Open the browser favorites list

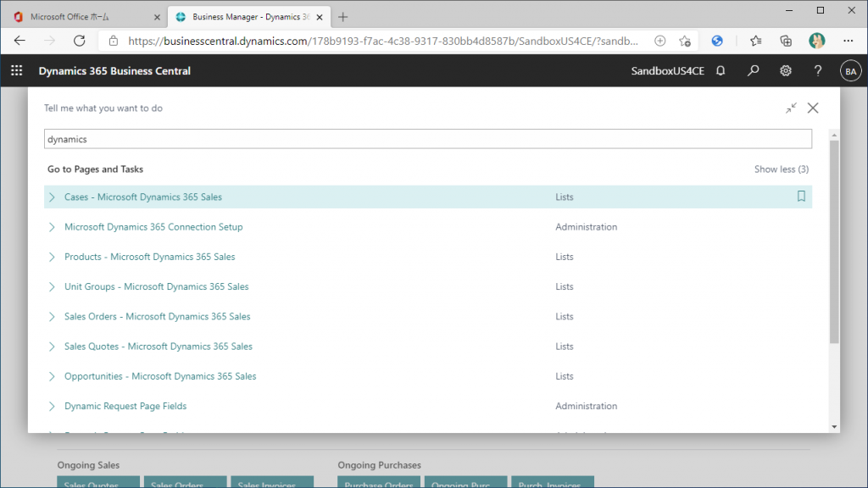tap(755, 41)
